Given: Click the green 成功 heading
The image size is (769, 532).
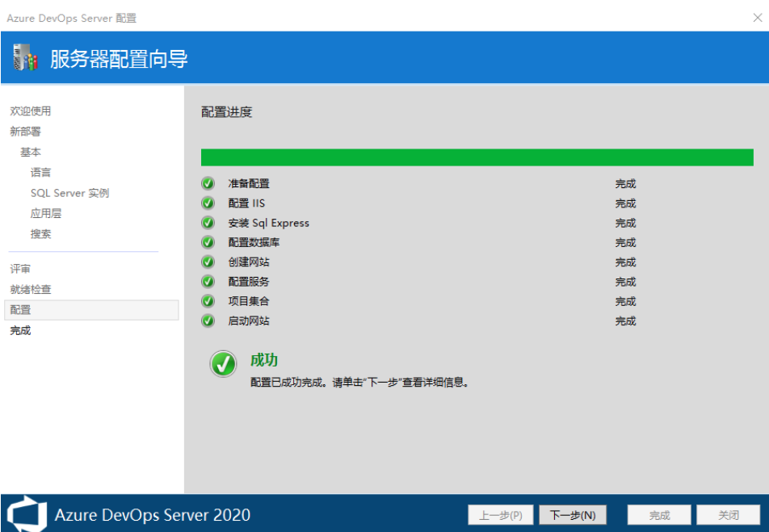Looking at the screenshot, I should 264,360.
